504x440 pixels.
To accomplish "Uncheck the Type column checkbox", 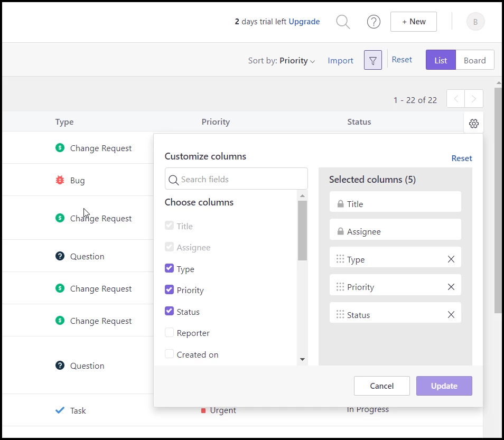I will [169, 268].
